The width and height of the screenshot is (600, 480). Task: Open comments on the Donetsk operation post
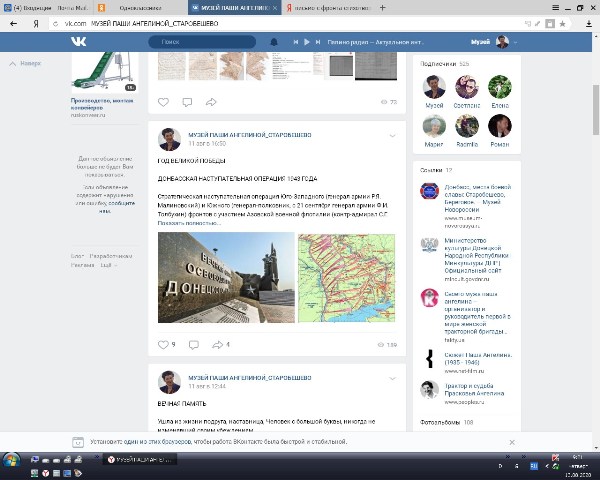[x=189, y=344]
